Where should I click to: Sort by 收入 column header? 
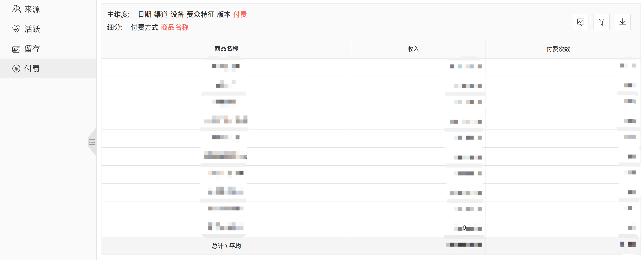pyautogui.click(x=413, y=49)
